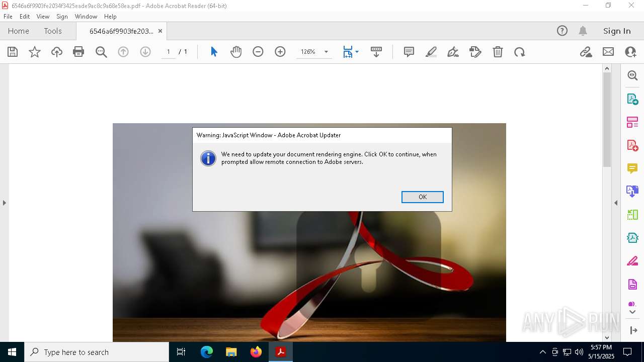Open the teal PDF tool in right pane

click(x=632, y=238)
